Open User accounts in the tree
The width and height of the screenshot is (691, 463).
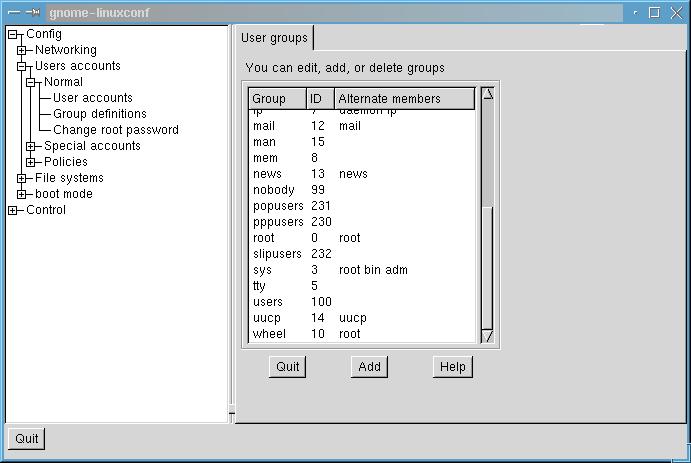tap(93, 98)
